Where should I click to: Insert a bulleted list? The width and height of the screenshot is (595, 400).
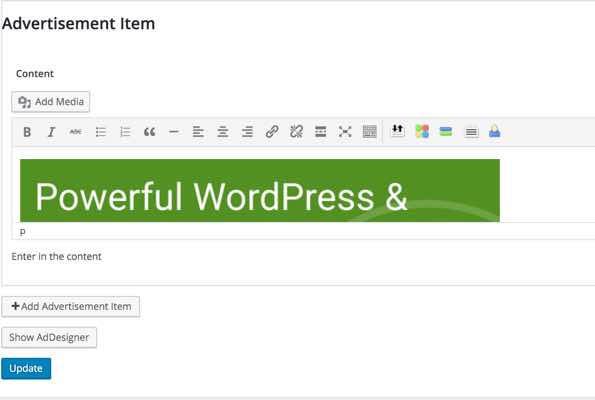pos(101,132)
